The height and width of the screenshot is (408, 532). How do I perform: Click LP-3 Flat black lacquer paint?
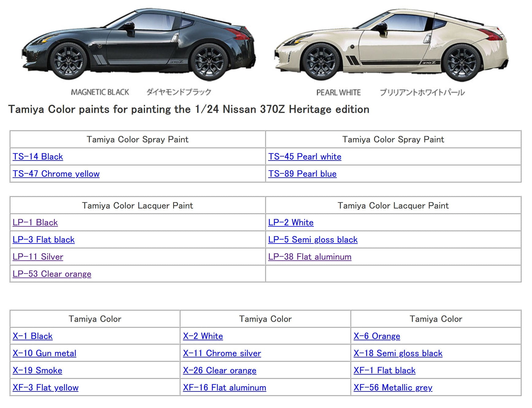click(x=44, y=240)
